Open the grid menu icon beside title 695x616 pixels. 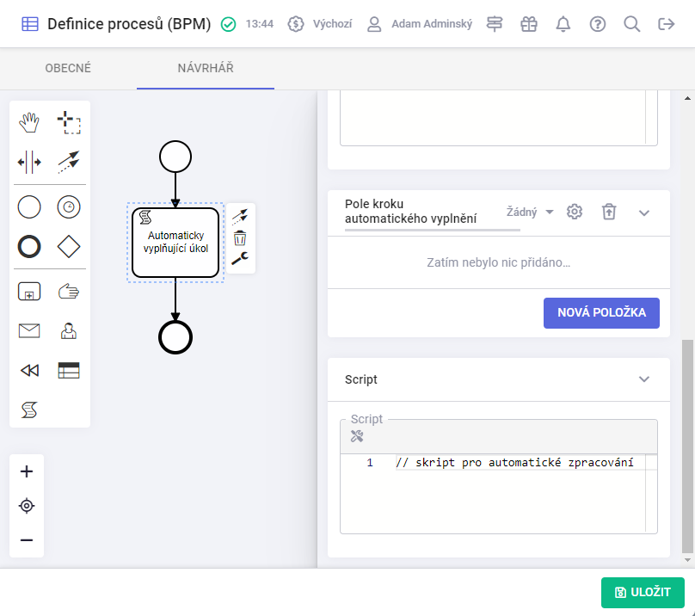click(30, 24)
